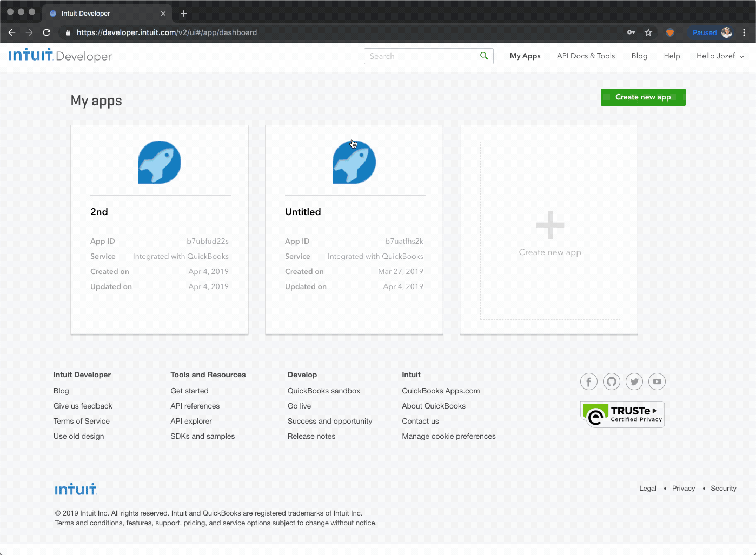This screenshot has height=555, width=756.
Task: Click the Go live link
Action: pos(300,406)
